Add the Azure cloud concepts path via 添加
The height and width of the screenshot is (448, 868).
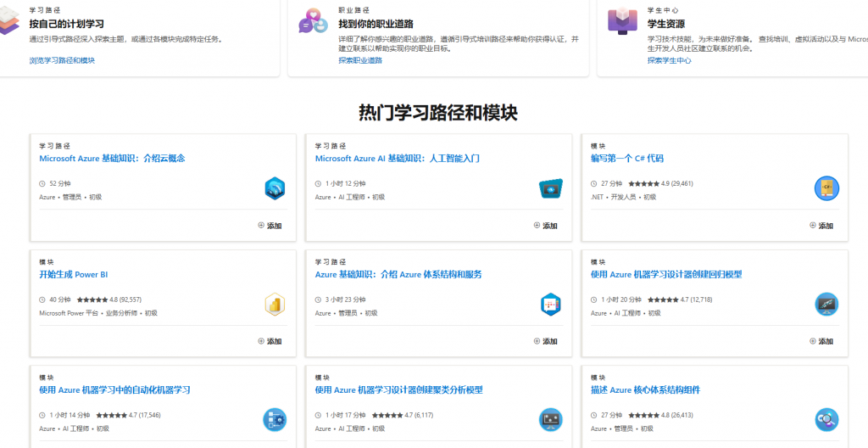pos(270,226)
